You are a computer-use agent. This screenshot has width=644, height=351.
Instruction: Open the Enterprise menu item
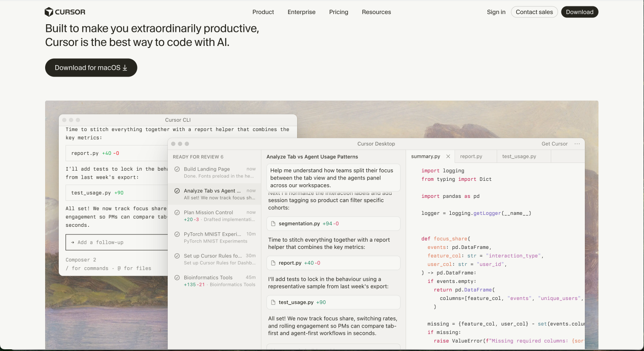[x=301, y=12]
